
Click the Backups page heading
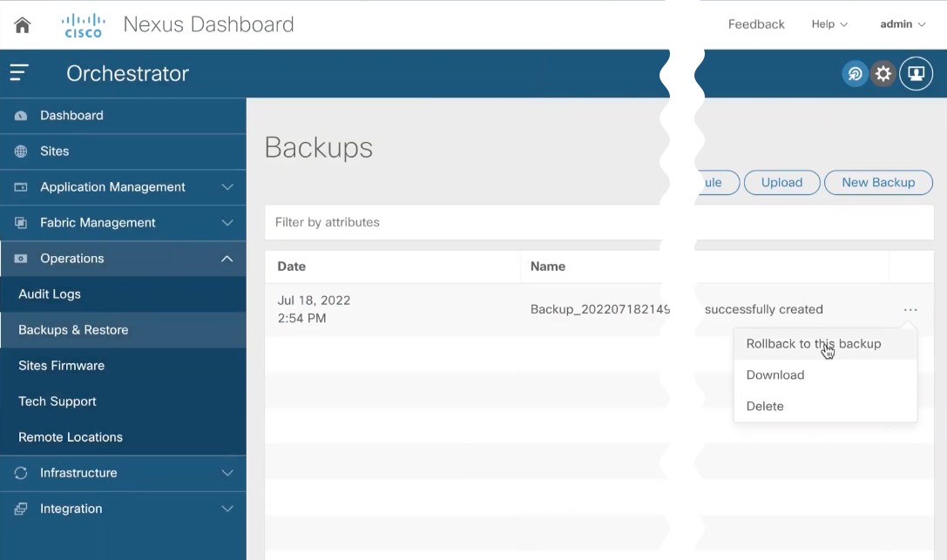pyautogui.click(x=318, y=148)
